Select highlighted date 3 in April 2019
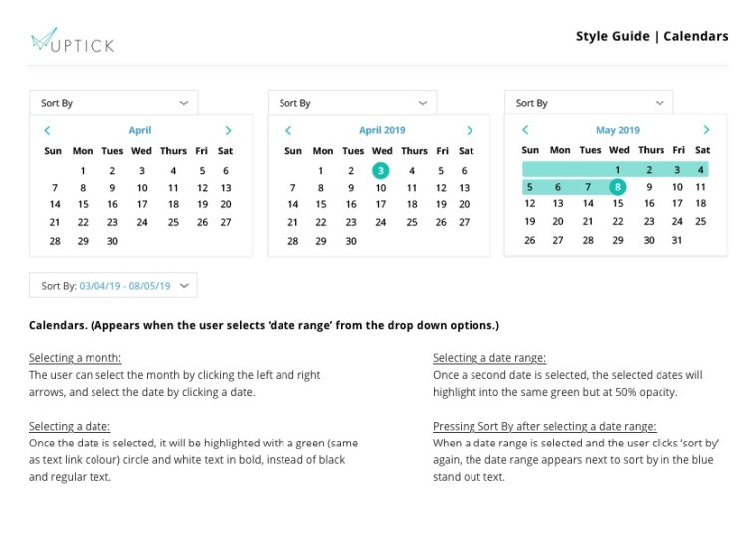Viewport: 756px width, 534px height. click(x=380, y=170)
